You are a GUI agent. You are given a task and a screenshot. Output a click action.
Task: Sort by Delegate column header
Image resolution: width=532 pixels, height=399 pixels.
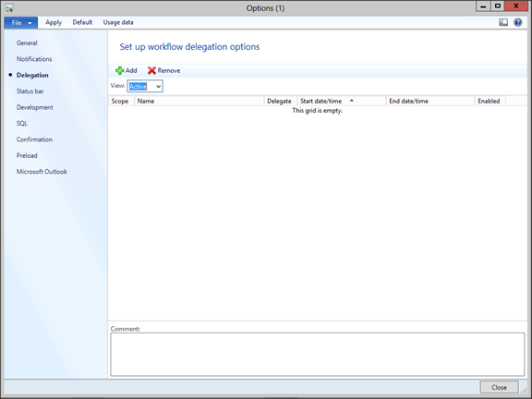281,101
